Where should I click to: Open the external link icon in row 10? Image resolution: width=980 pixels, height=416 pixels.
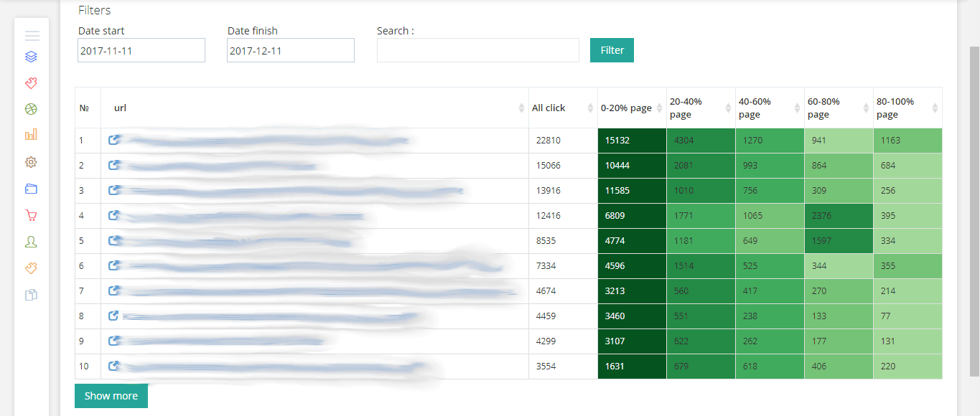(x=113, y=366)
